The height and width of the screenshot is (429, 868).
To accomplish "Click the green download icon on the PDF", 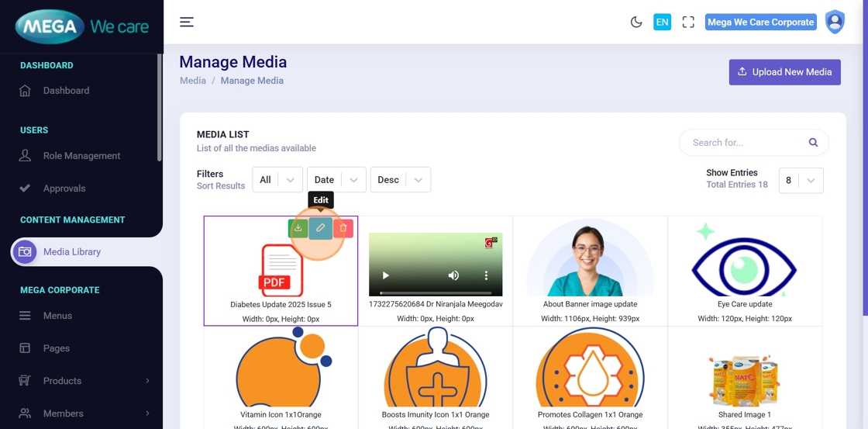I will tap(298, 228).
